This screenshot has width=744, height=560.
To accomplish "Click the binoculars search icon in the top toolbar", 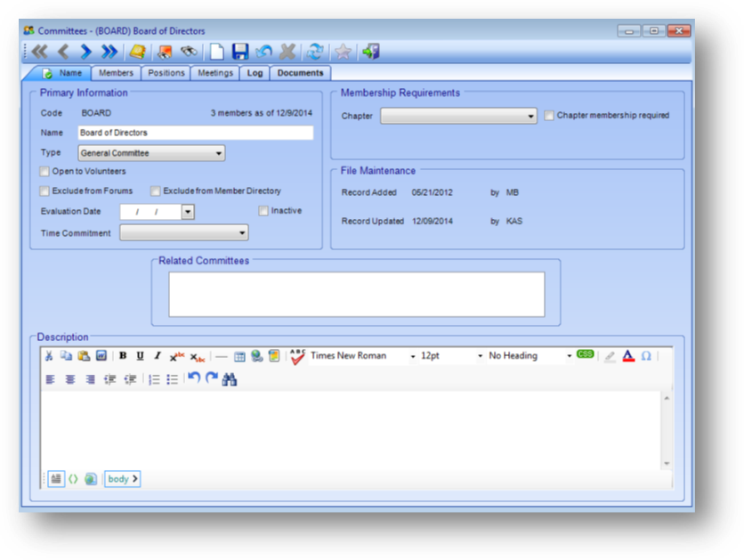I will (x=189, y=52).
